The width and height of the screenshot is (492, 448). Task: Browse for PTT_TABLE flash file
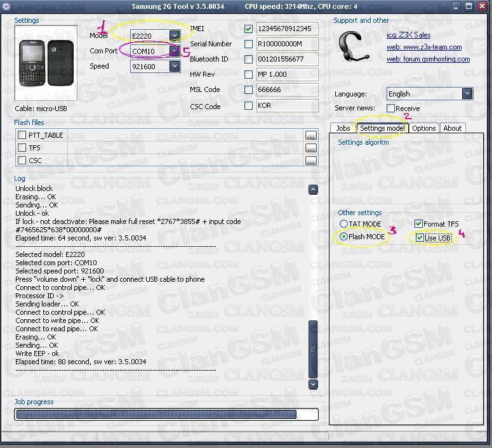click(x=310, y=135)
